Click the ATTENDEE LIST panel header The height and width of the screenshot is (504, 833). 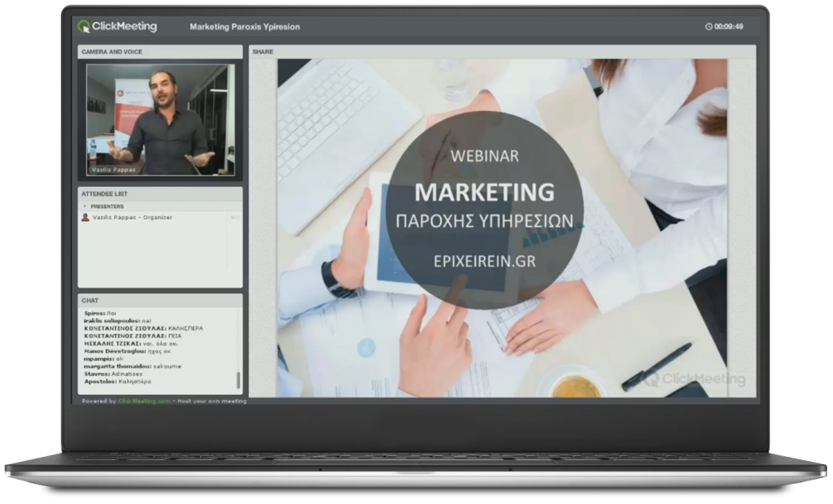(x=160, y=193)
